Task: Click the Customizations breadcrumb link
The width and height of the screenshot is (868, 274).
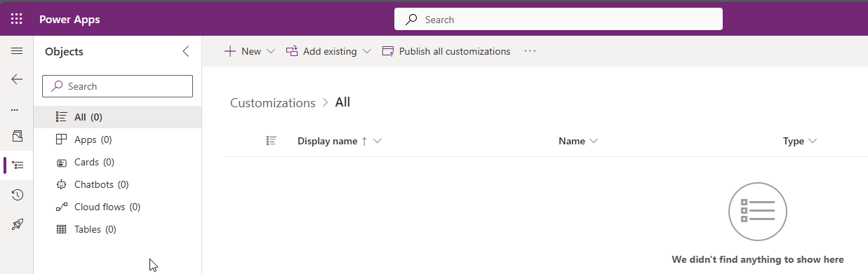Action: (273, 102)
